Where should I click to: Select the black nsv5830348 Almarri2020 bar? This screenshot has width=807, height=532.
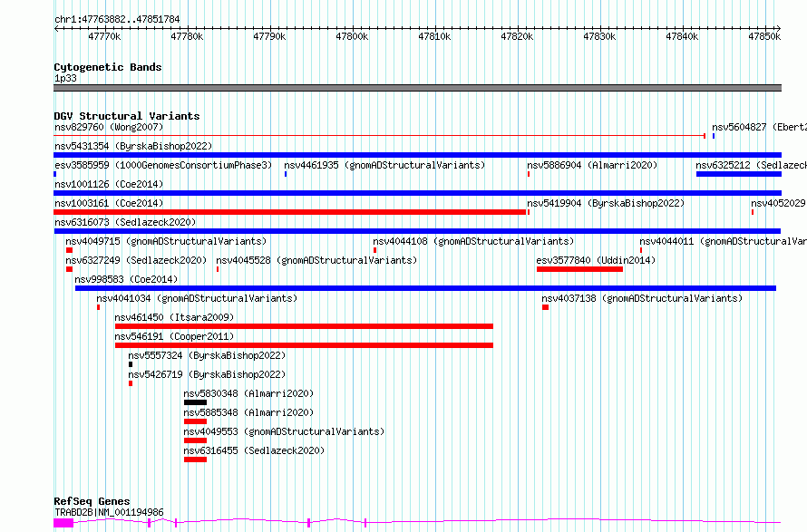tap(195, 402)
